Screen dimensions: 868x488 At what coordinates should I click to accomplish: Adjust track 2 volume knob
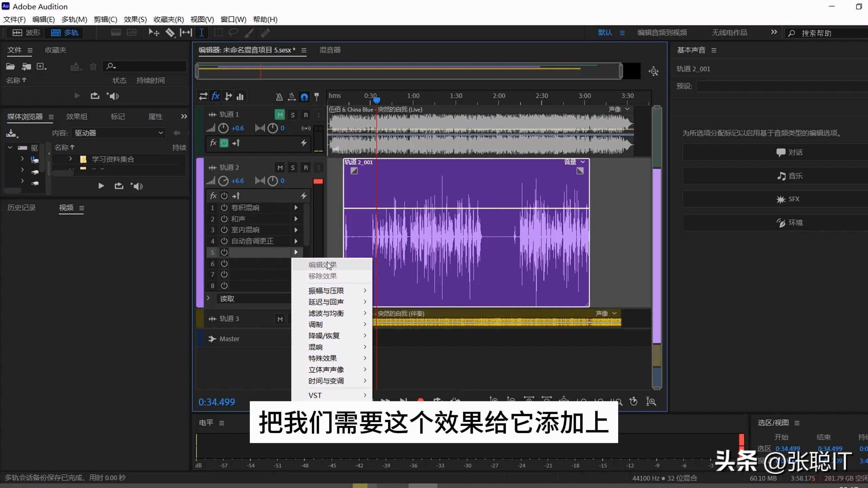point(223,181)
